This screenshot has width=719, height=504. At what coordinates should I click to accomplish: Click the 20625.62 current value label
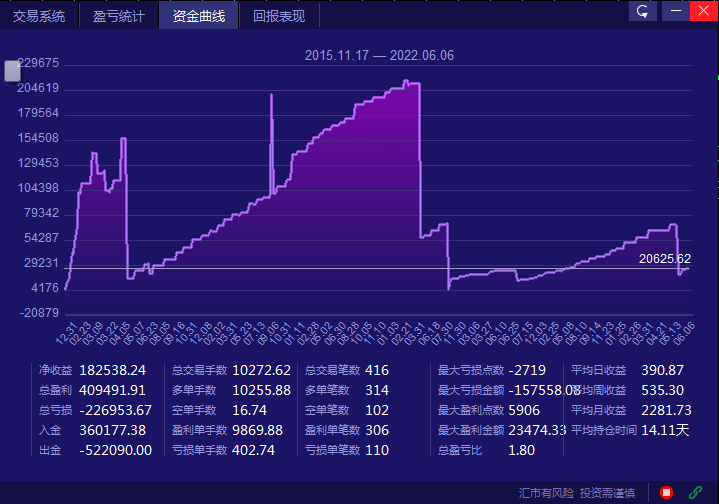click(x=664, y=259)
